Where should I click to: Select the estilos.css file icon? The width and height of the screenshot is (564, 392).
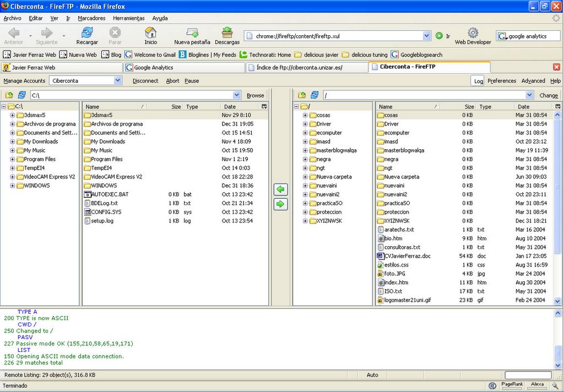381,265
